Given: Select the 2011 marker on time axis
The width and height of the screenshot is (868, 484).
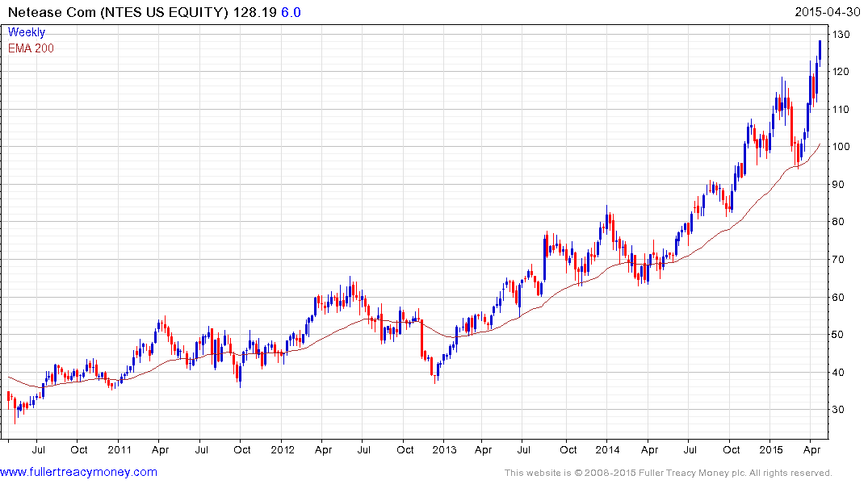Looking at the screenshot, I should click(x=119, y=449).
